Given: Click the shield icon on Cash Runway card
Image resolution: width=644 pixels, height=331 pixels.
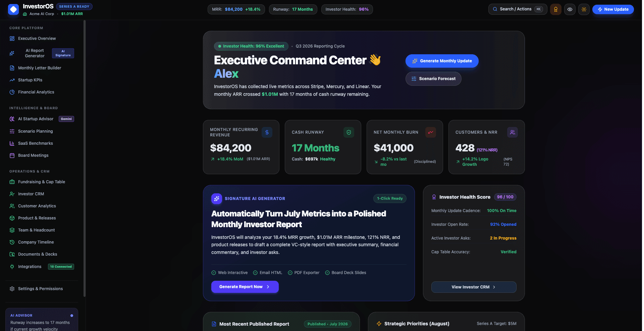Looking at the screenshot, I should coord(349,132).
